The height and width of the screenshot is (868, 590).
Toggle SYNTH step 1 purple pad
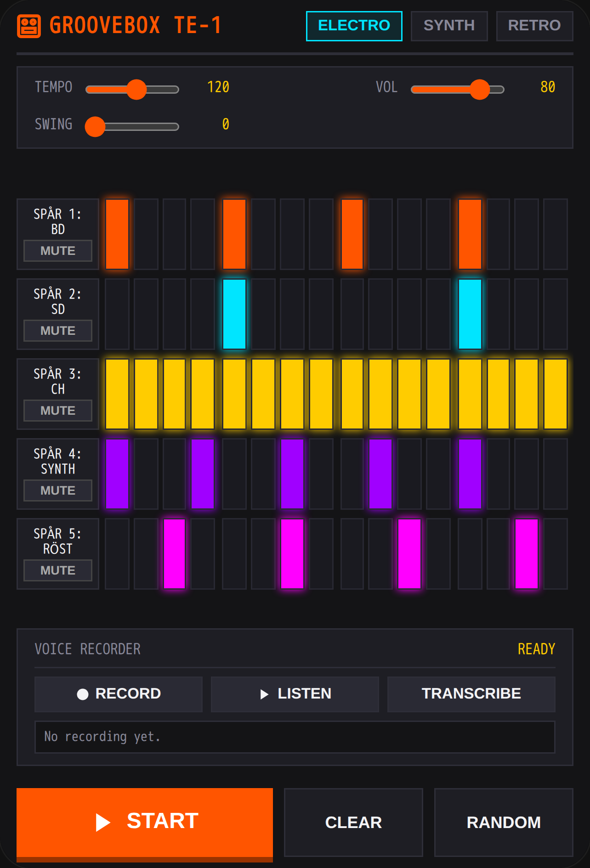click(x=117, y=474)
